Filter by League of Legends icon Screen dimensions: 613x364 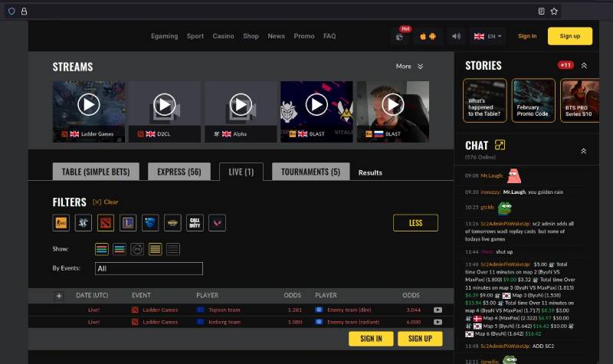tap(128, 223)
